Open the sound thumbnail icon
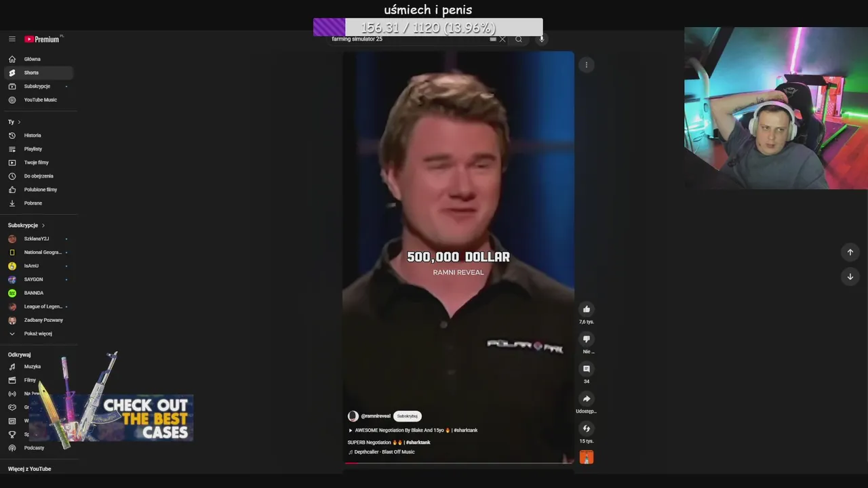Image resolution: width=868 pixels, height=488 pixels. tap(587, 457)
